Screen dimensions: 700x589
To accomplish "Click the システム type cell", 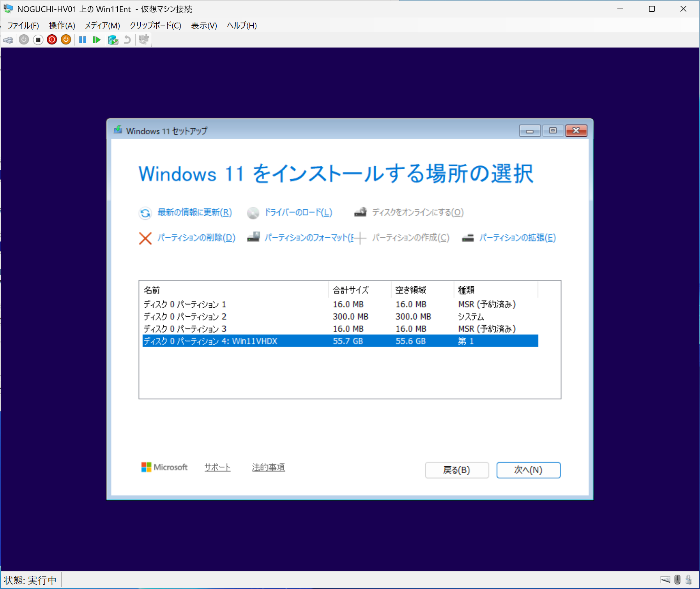I will 471,317.
